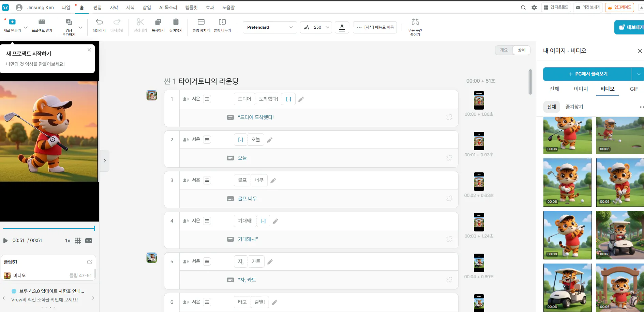This screenshot has width=644, height=312.
Task: Click the speaker voice icon in clip 4
Action: 186,221
